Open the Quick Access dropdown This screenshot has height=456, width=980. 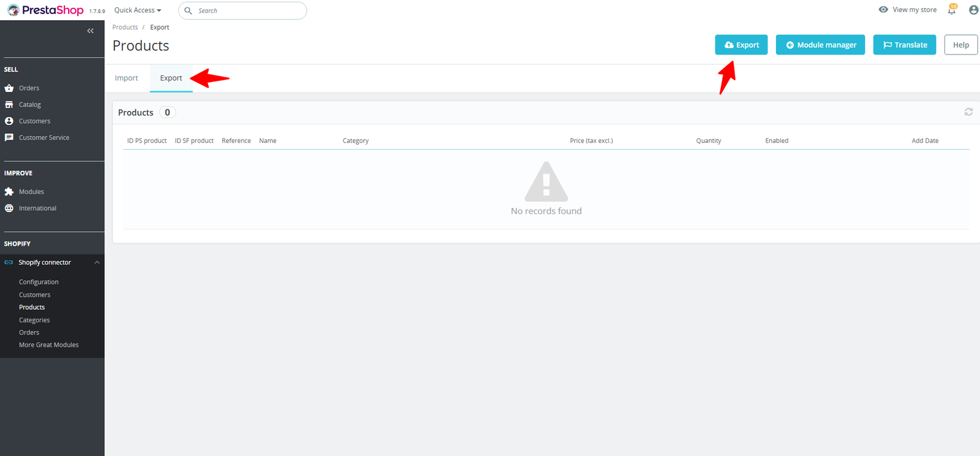tap(138, 10)
